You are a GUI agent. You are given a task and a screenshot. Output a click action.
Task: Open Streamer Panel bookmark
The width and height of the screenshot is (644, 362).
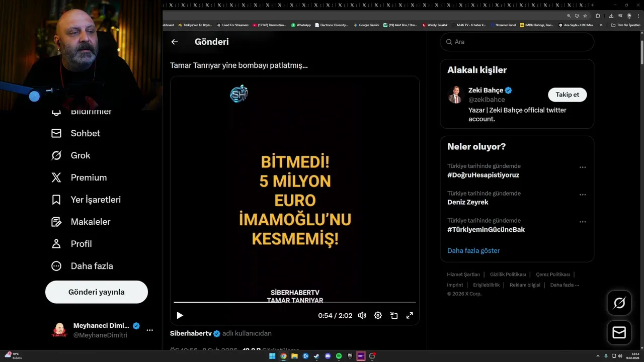pos(503,25)
